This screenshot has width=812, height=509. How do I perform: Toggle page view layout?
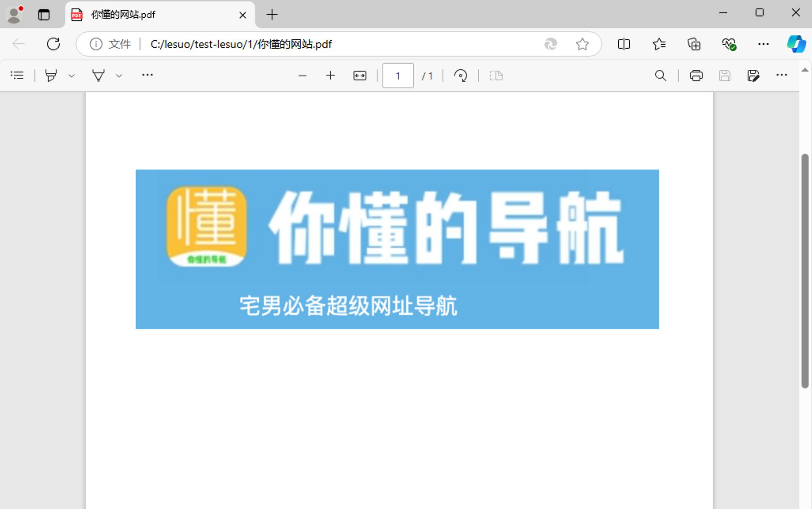(496, 75)
